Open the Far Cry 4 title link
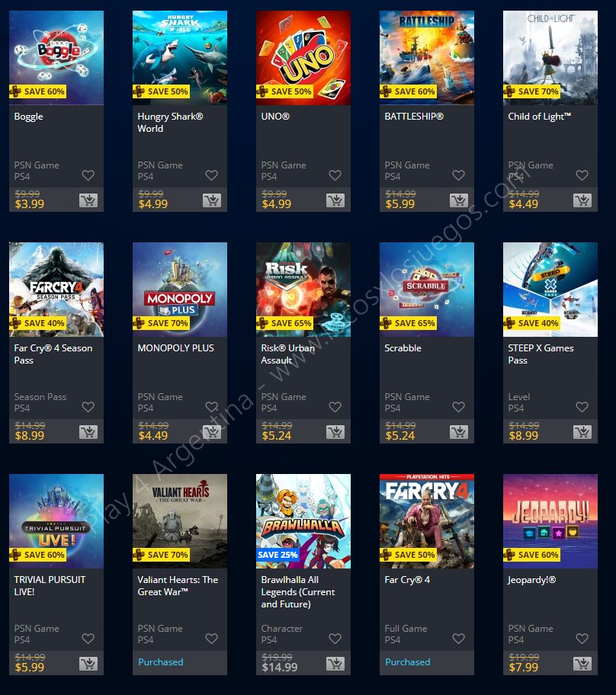Screen dimensions: 616x695 point(407,580)
